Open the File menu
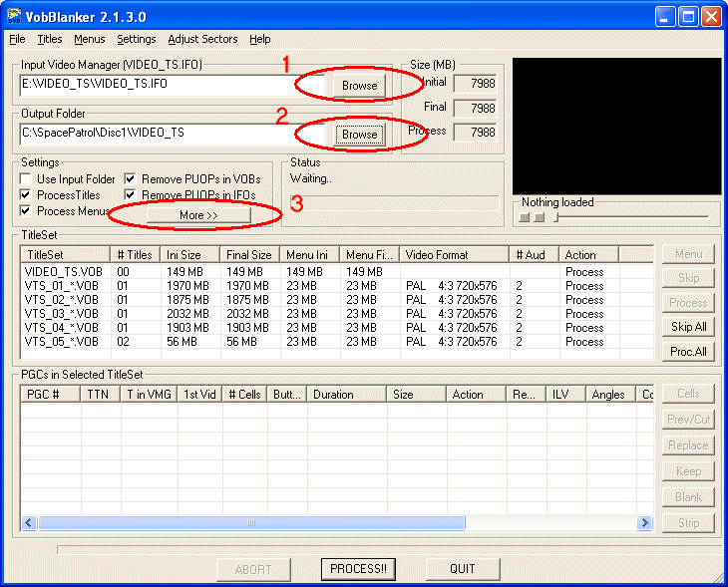 click(17, 39)
